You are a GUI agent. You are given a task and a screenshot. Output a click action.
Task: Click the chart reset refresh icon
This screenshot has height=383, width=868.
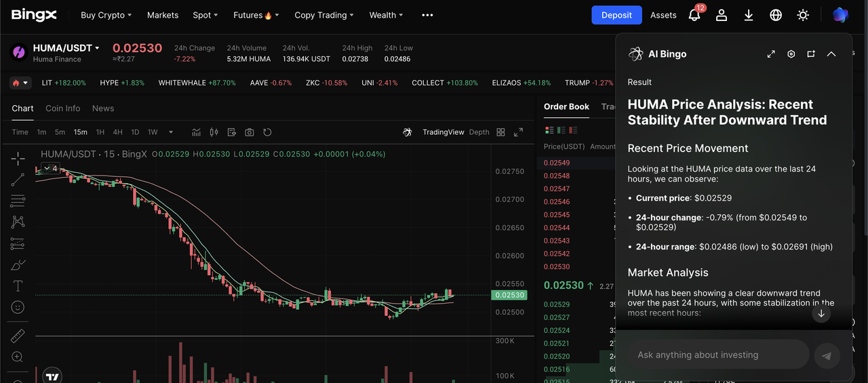point(267,132)
